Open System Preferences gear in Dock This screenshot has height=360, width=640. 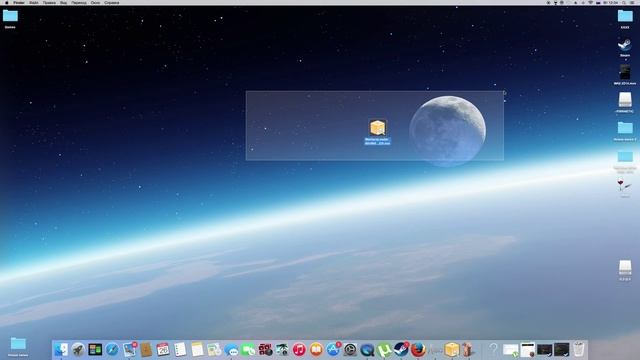click(x=350, y=349)
